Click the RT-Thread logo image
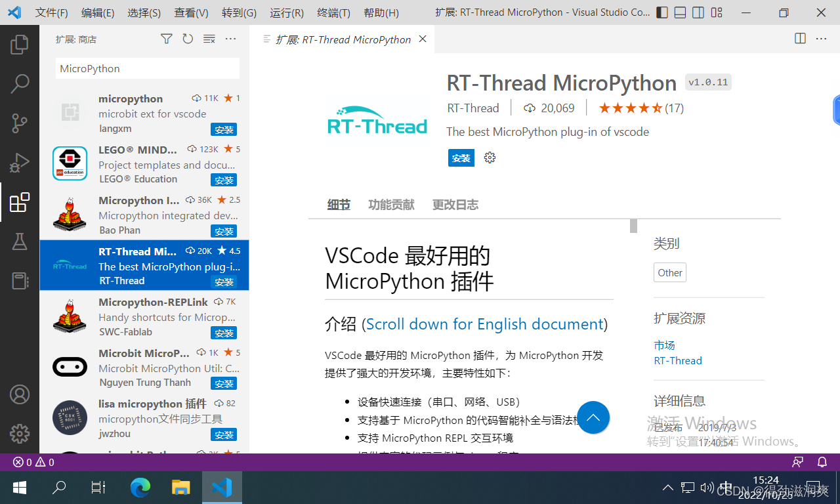840x504 pixels. (x=377, y=121)
